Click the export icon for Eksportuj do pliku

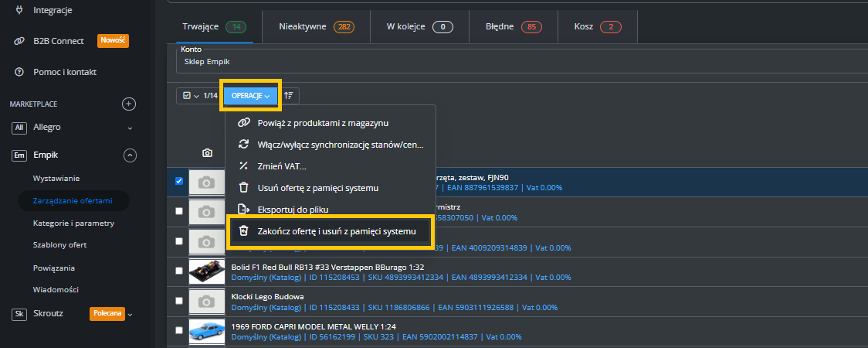pos(244,209)
